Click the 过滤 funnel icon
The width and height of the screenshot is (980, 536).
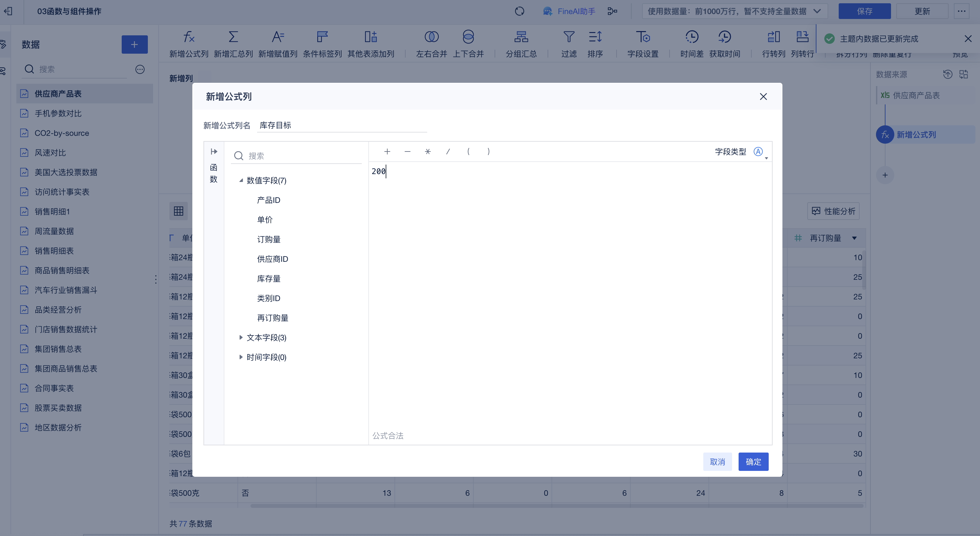click(569, 37)
